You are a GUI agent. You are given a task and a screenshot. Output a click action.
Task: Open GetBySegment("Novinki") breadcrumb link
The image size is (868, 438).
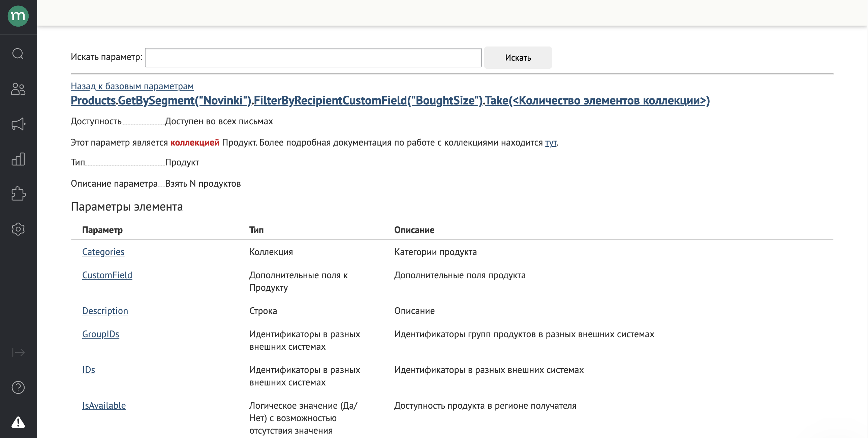185,100
